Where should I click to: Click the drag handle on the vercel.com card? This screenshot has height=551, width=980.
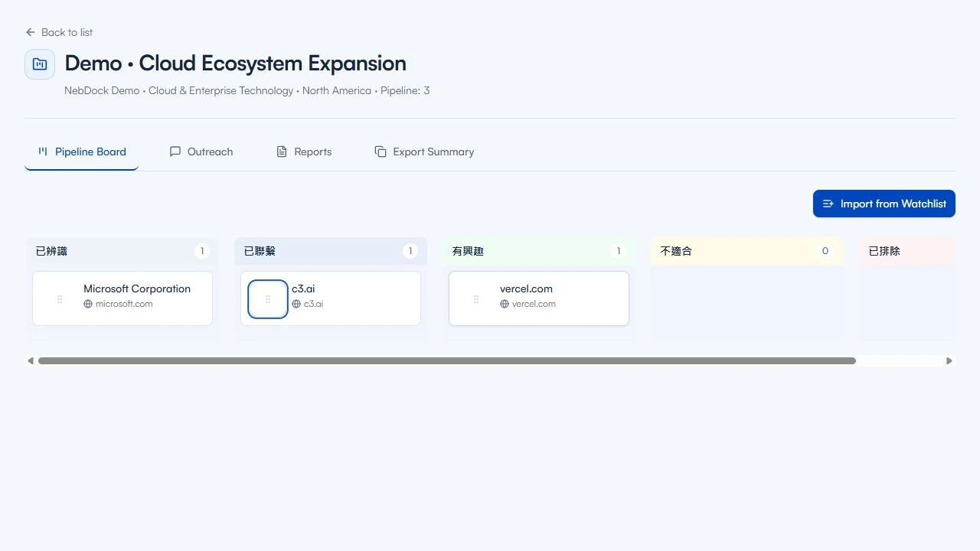pos(476,299)
